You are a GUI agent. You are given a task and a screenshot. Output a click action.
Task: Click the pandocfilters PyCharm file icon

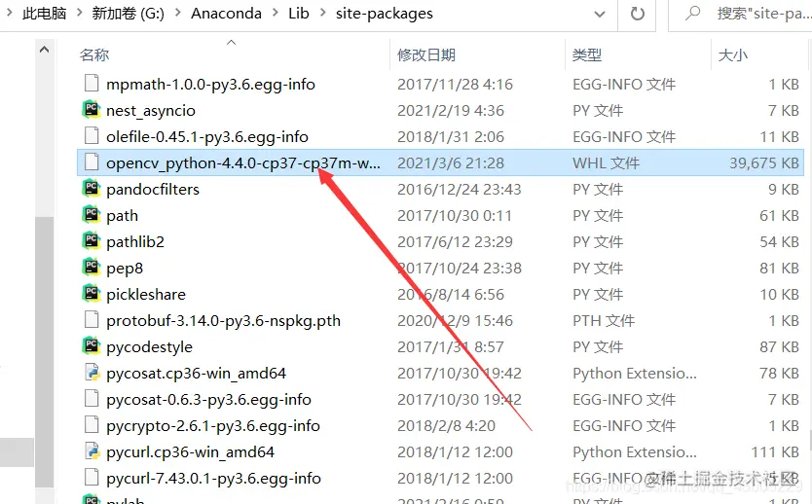coord(92,189)
